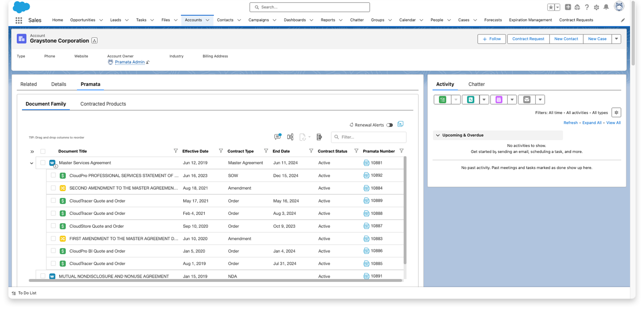Check the CloudStore Quote and Order checkbox
The height and width of the screenshot is (310, 644).
pyautogui.click(x=53, y=226)
